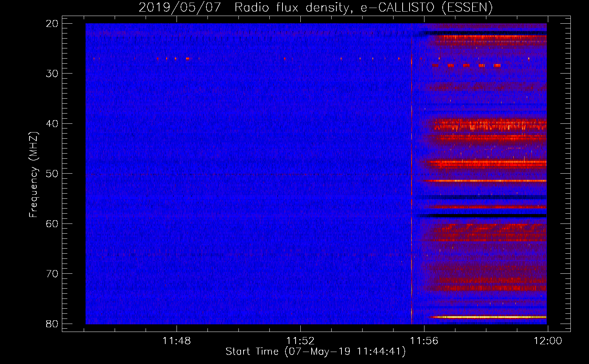
Task: Click the 70 frequency tick label
Action: click(52, 274)
